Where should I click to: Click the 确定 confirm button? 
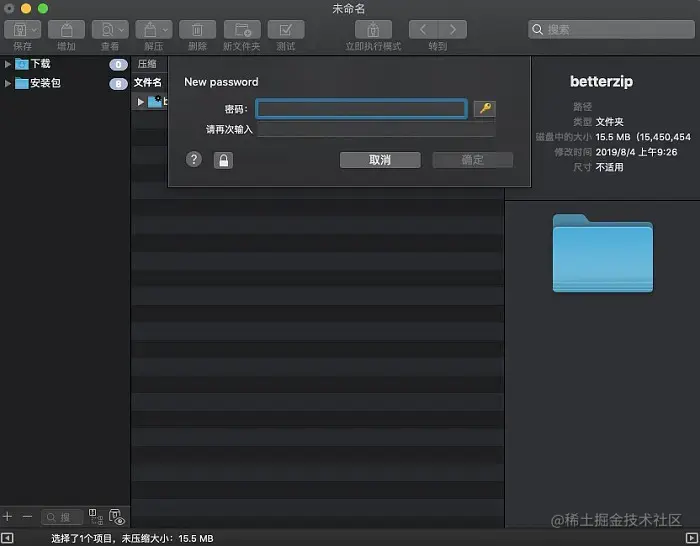pos(472,160)
